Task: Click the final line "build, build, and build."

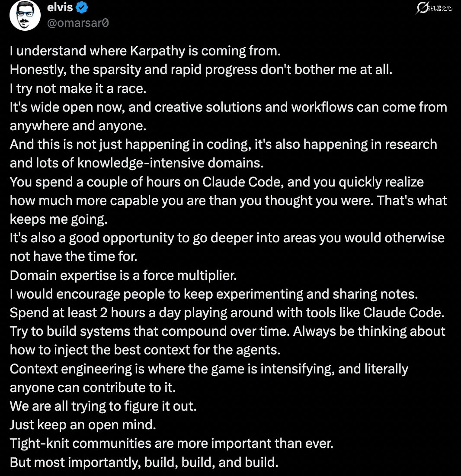Action: coord(215,462)
